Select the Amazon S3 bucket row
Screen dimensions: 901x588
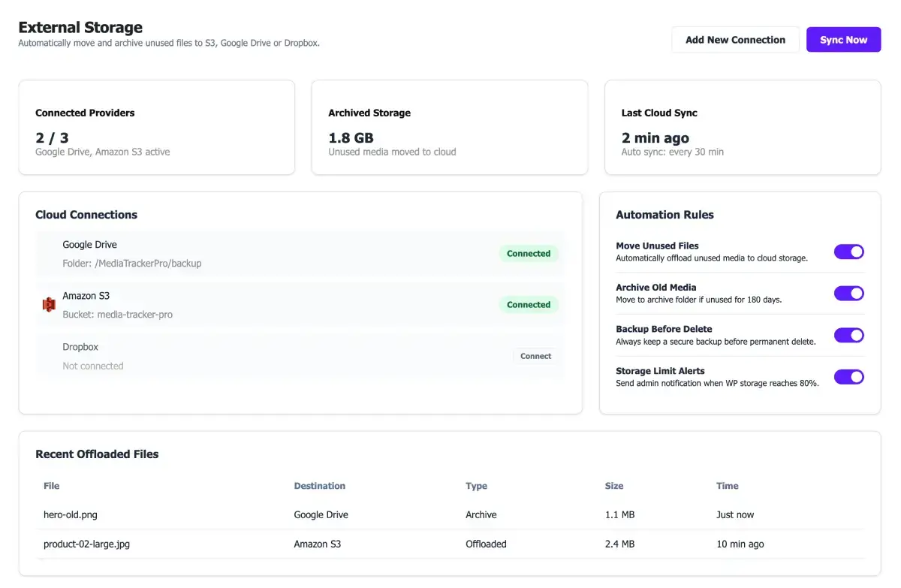pos(300,305)
